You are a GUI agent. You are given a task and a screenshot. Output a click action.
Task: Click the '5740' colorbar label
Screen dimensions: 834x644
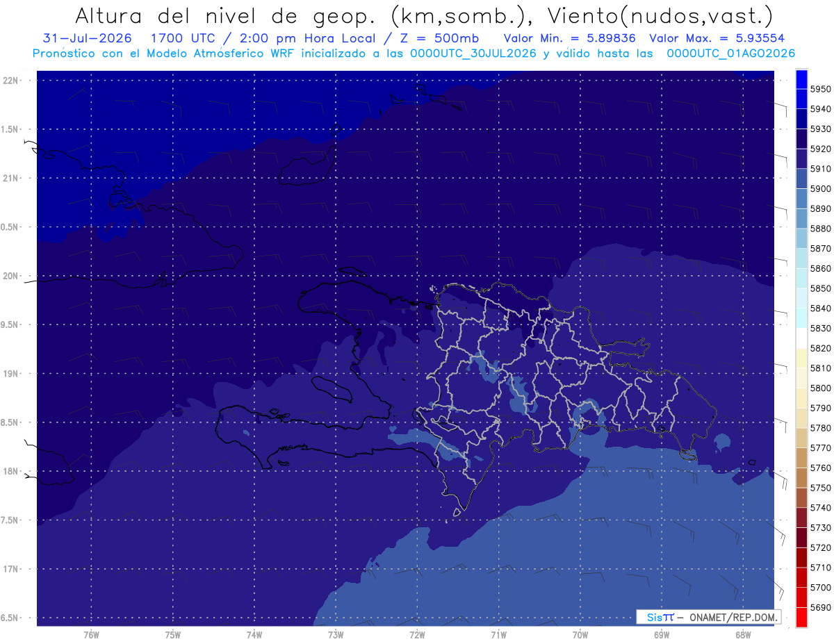click(x=821, y=508)
